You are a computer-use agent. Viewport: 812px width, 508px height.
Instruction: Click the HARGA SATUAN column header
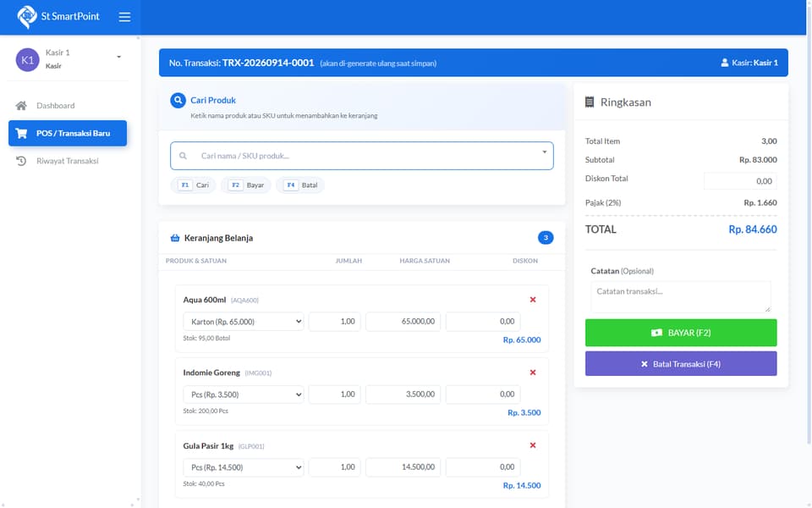pos(425,261)
